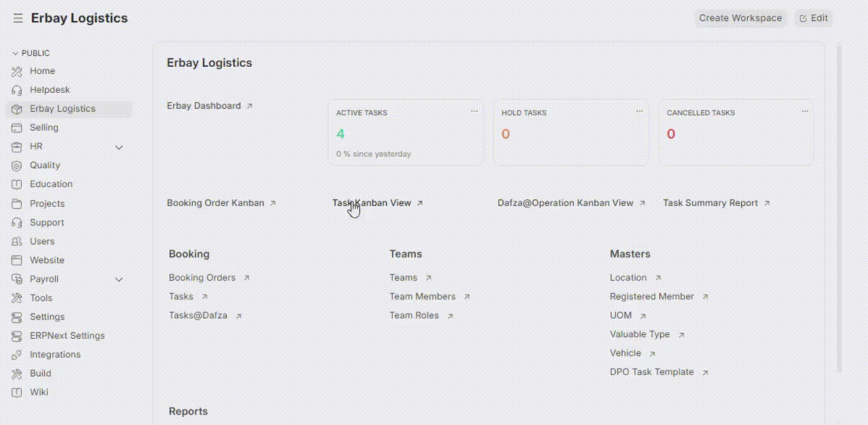This screenshot has width=868, height=425.
Task: Open Integrations via its sidebar icon
Action: 17,355
